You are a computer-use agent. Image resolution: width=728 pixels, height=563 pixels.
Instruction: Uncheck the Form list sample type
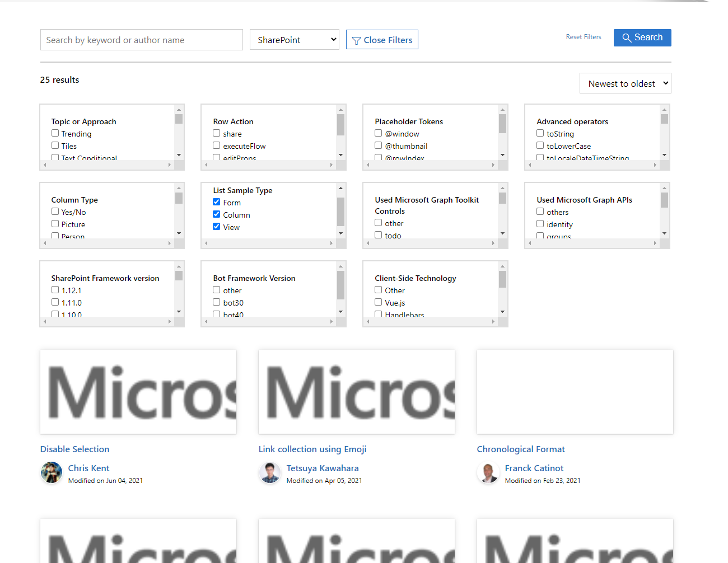pyautogui.click(x=216, y=202)
